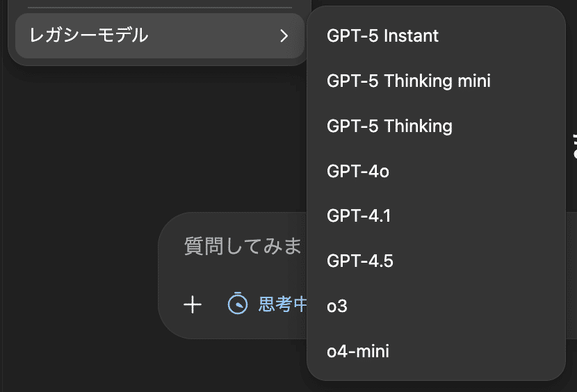Open the レガシーモデル menu entry

[89, 35]
